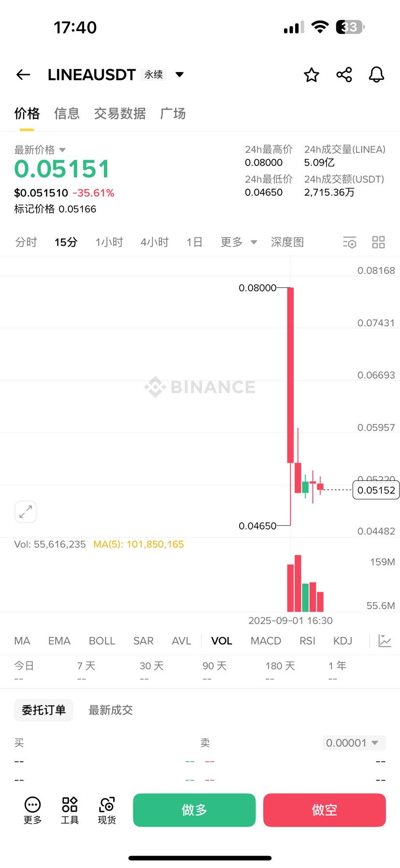Open the 最新成交 tab

coord(110,710)
